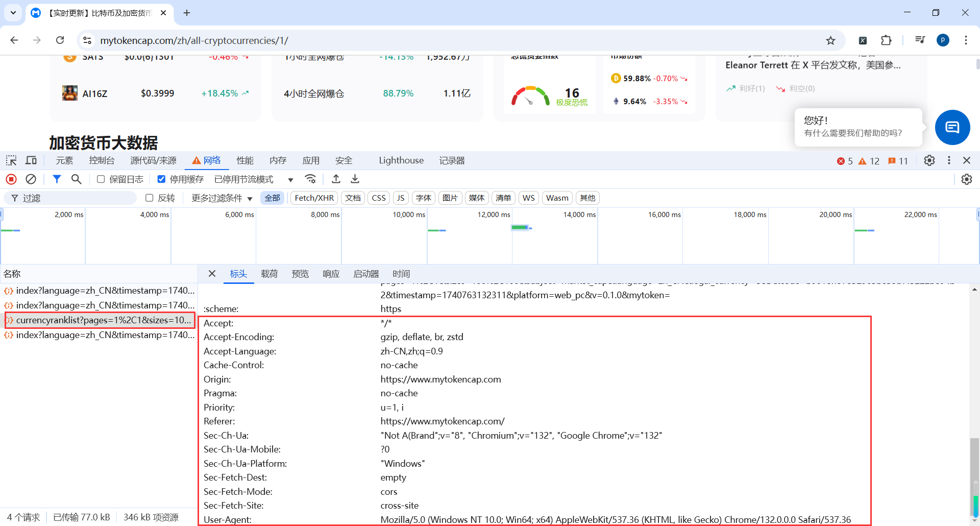Image resolution: width=980 pixels, height=526 pixels.
Task: Open the 预览 tab
Action: (300, 274)
